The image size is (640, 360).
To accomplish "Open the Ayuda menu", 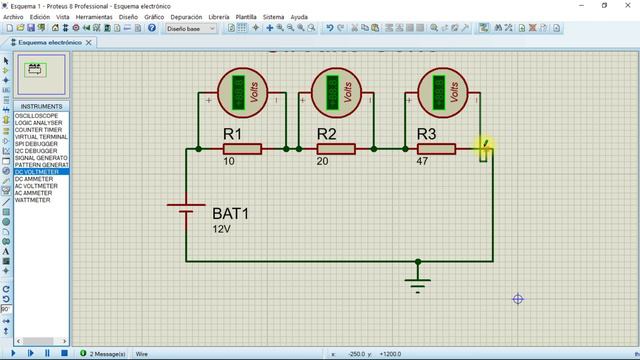I will (299, 17).
